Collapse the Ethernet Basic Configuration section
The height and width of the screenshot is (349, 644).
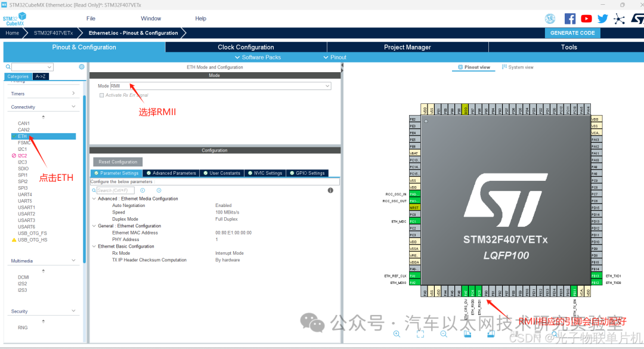[x=93, y=246]
